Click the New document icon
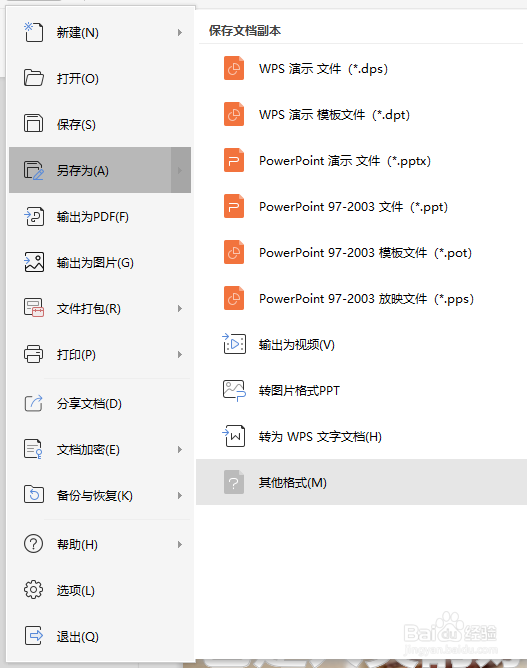This screenshot has width=527, height=668. pos(33,32)
